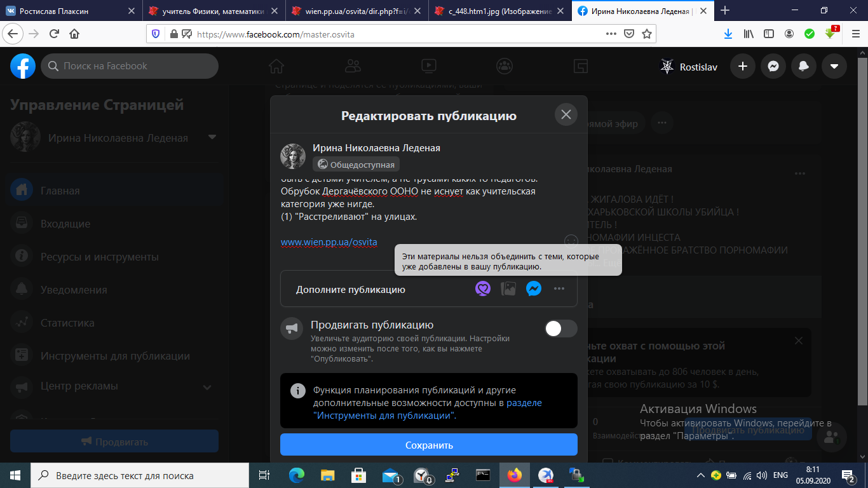Expand Центр рекламы section

click(207, 387)
